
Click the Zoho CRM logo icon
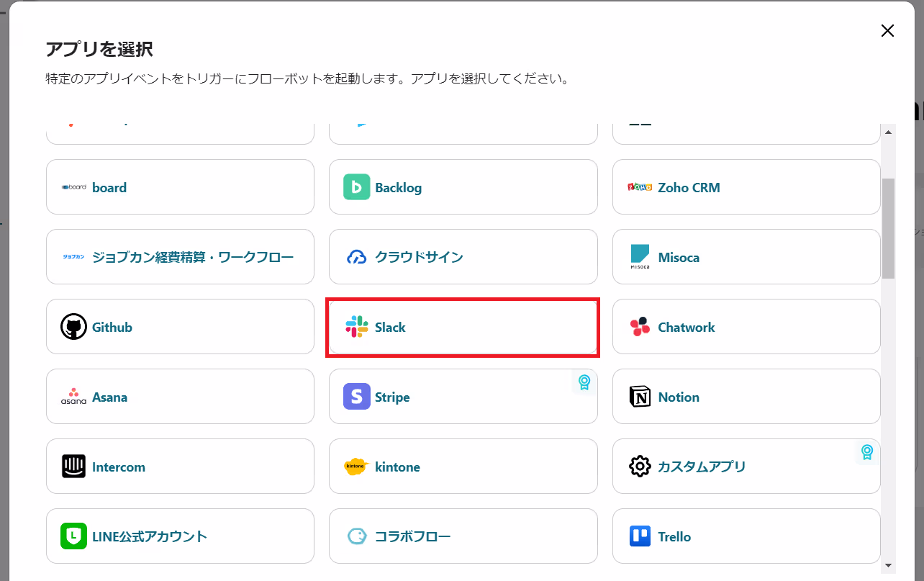pos(640,187)
